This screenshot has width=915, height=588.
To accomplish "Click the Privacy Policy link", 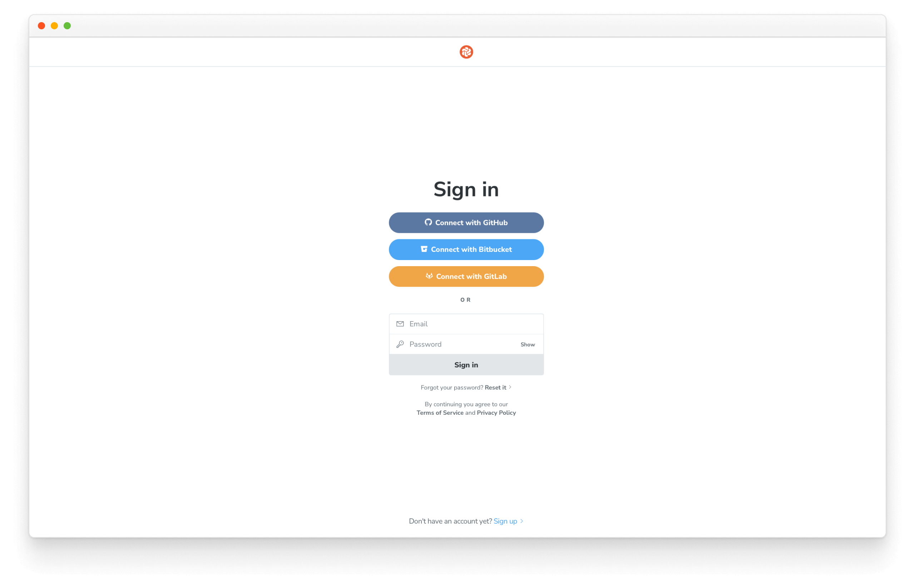I will click(495, 412).
